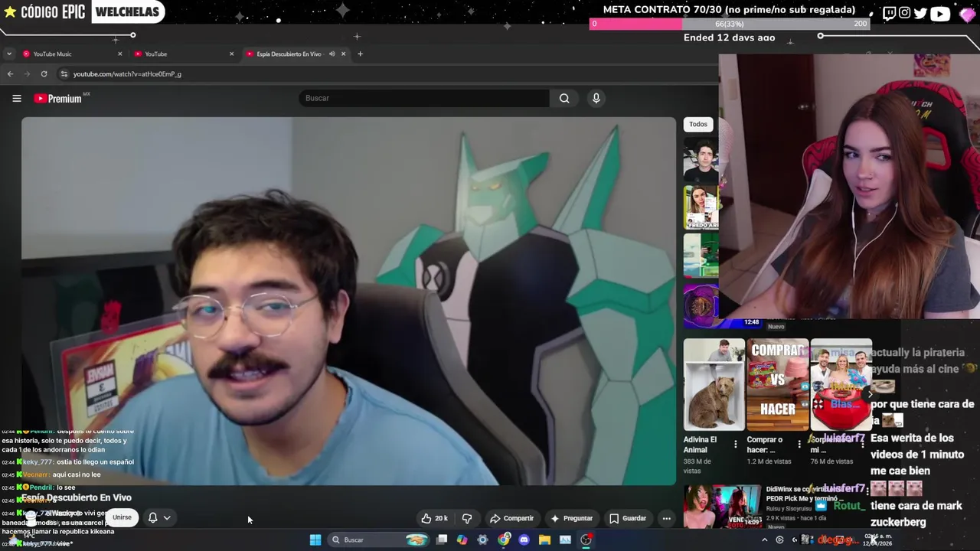Open the YouTube hamburger guide menu
The image size is (980, 551).
click(16, 98)
